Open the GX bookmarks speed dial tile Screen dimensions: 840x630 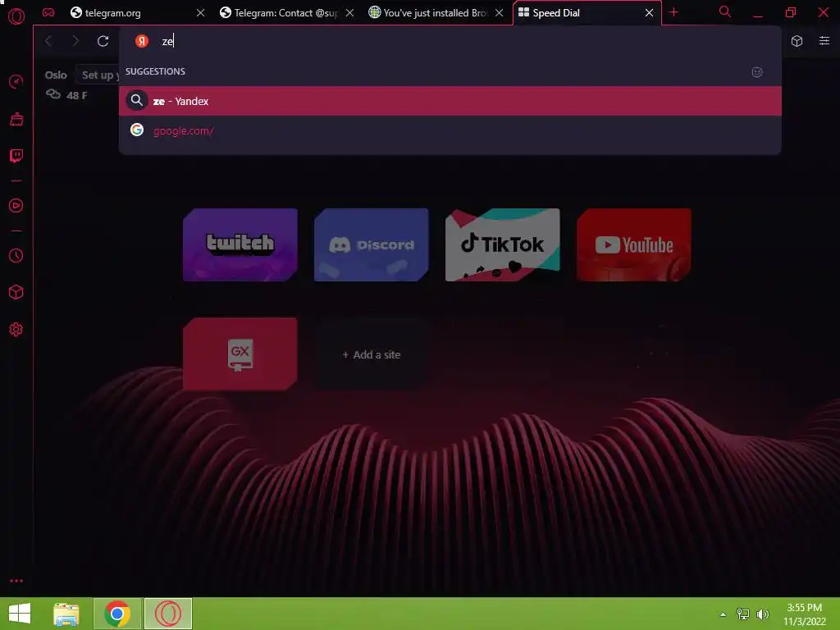[x=240, y=354]
